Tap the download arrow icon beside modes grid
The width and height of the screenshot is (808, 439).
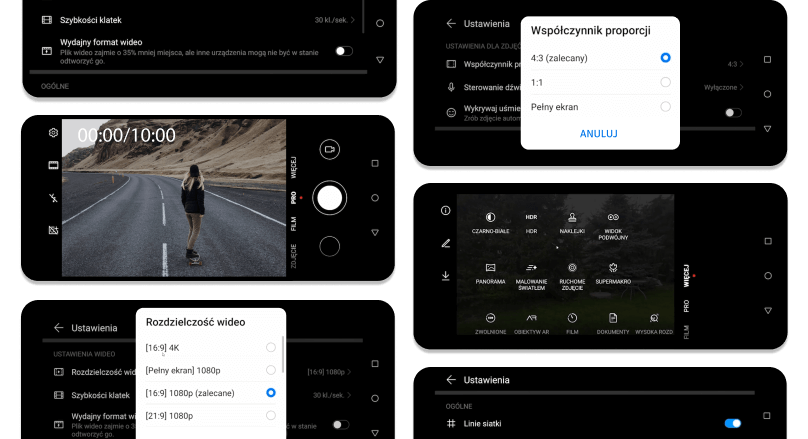click(445, 276)
